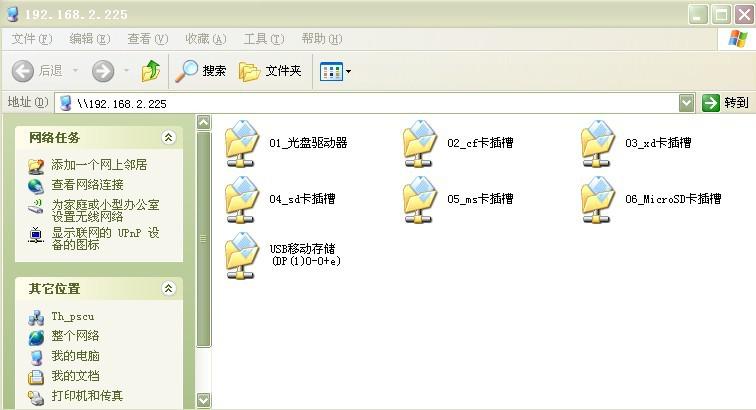Open the 04_sd卡插槽 shared folder
756x410 pixels.
click(243, 199)
